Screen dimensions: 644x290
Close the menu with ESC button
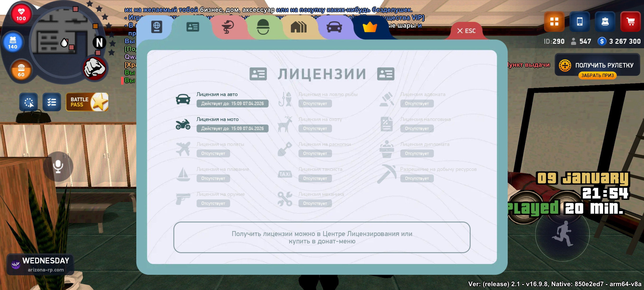[x=466, y=31]
